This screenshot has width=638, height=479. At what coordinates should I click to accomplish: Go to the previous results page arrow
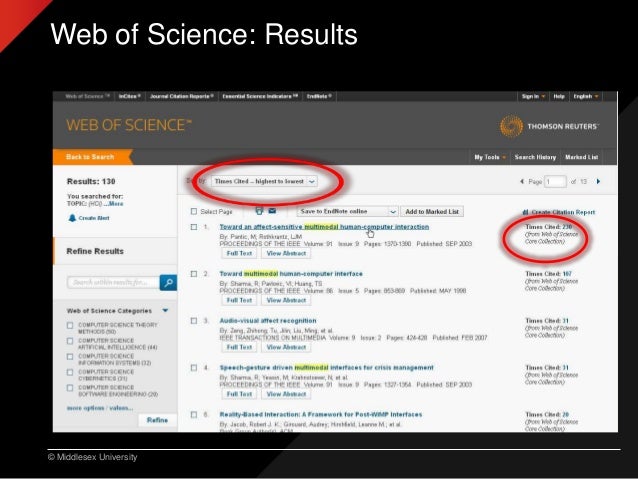[522, 182]
